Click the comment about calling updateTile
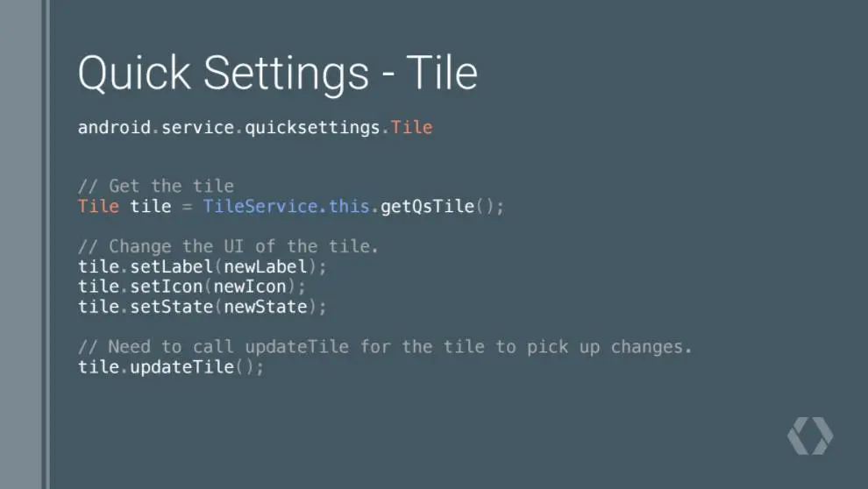Viewport: 868px width, 489px height. (x=385, y=347)
